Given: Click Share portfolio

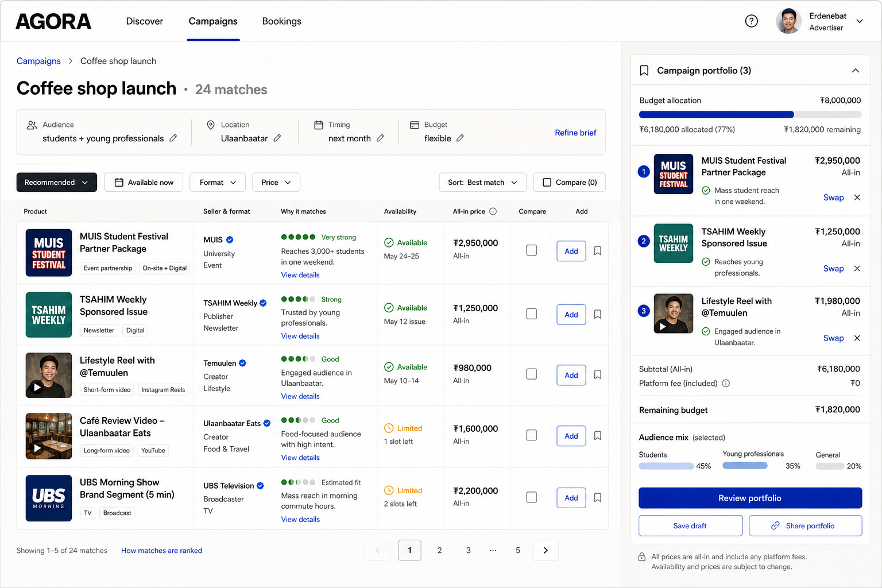Looking at the screenshot, I should click(805, 525).
